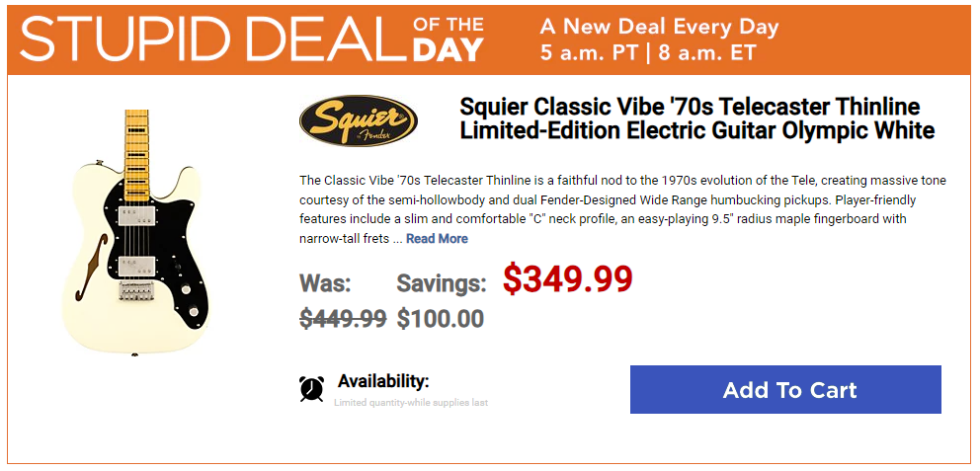Add the guitar to cart
This screenshot has height=471, width=980.
click(785, 390)
